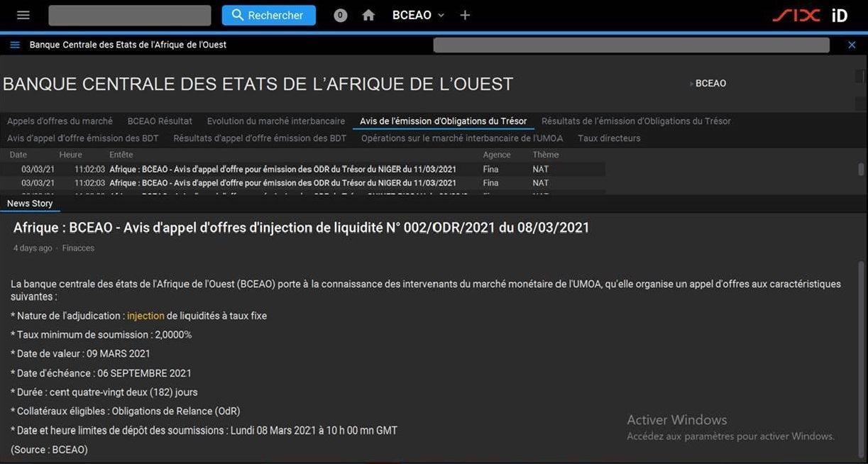This screenshot has width=868, height=464.
Task: Open the BCEAO Résultat tab
Action: click(160, 121)
